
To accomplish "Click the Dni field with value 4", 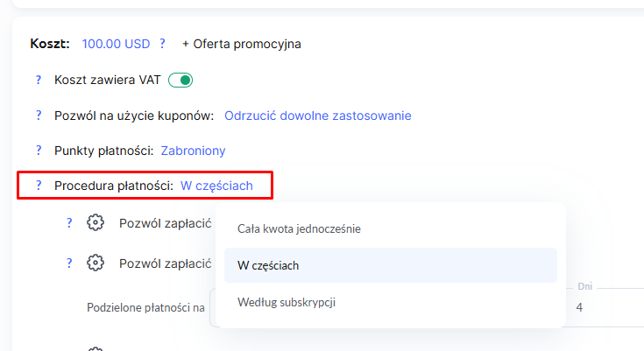I will tap(605, 307).
